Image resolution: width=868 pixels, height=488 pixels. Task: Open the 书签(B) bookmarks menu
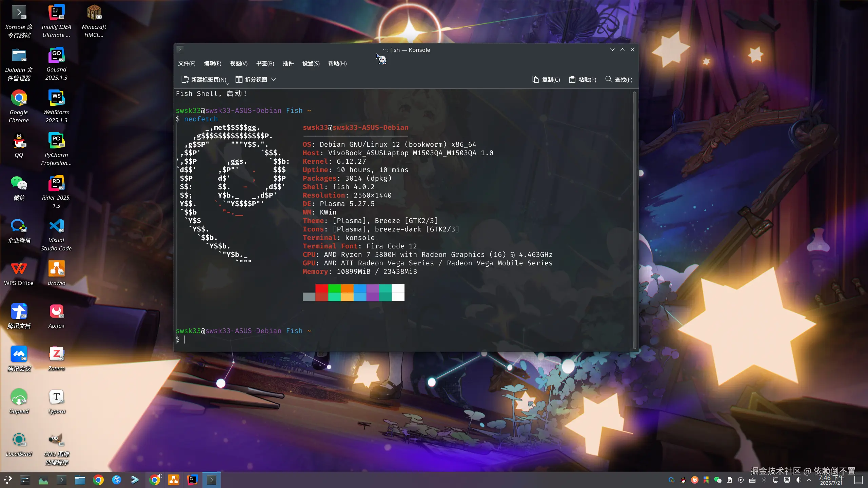pos(265,63)
